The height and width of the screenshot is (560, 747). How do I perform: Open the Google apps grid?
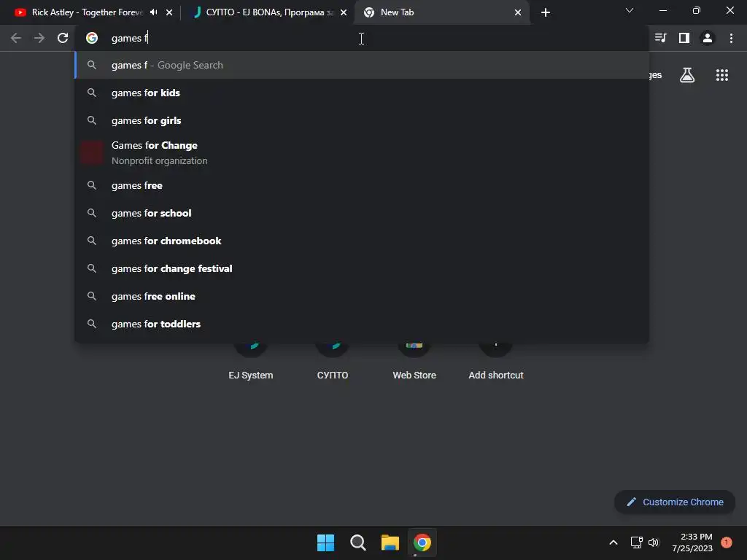click(722, 75)
